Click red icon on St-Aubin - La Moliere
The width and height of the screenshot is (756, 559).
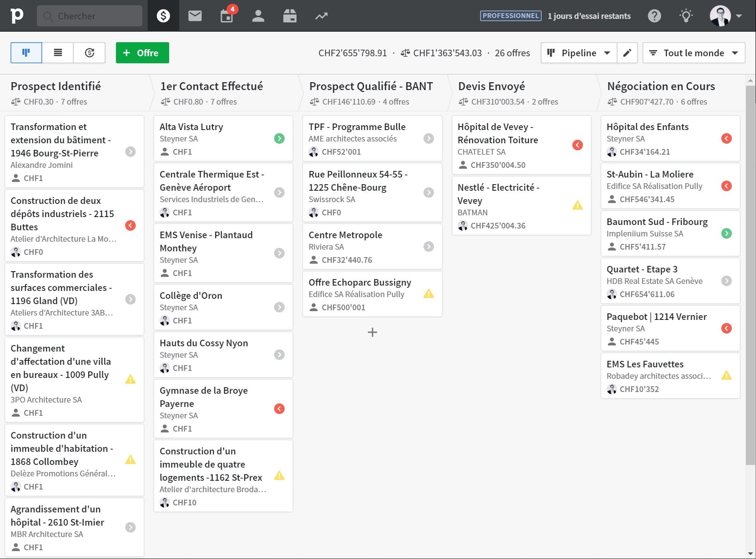pos(727,186)
